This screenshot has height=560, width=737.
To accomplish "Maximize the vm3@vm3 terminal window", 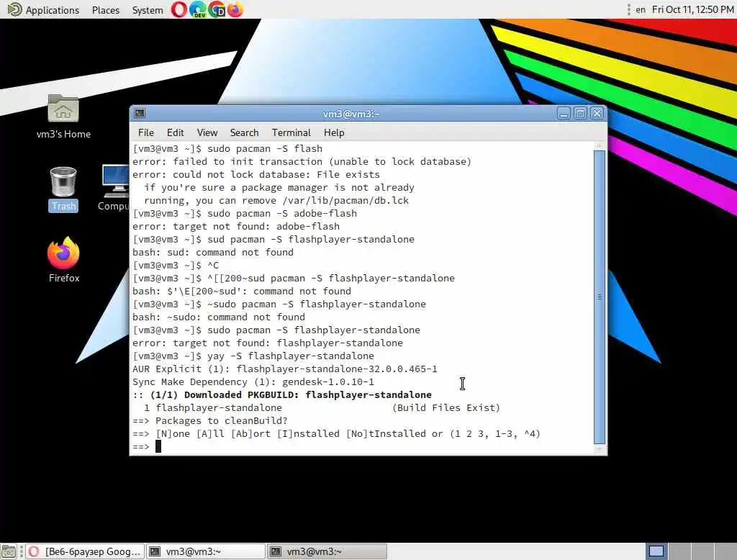I will [x=581, y=114].
